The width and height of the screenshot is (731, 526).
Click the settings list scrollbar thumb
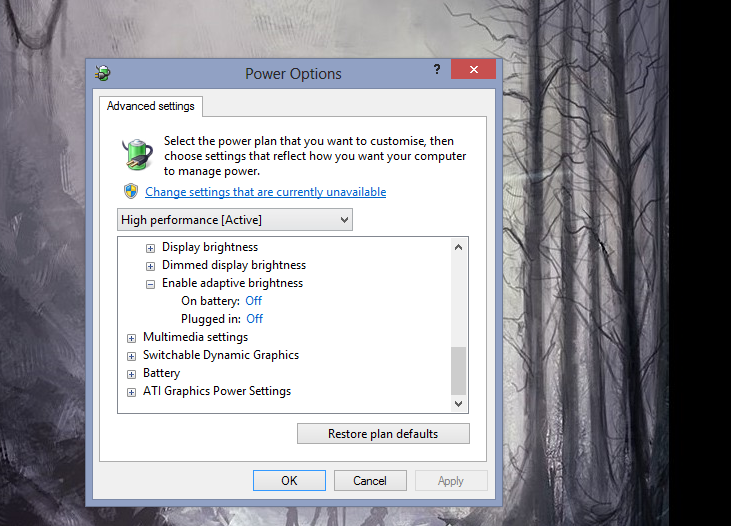pyautogui.click(x=458, y=371)
